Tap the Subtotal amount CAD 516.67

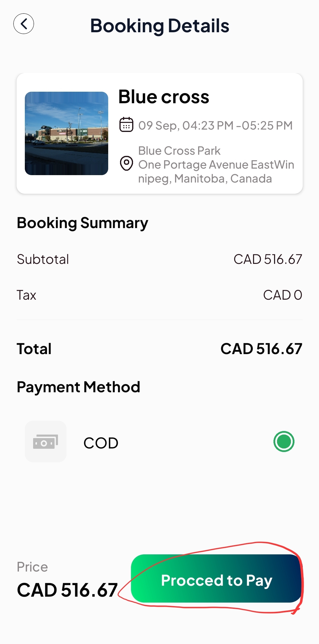268,259
